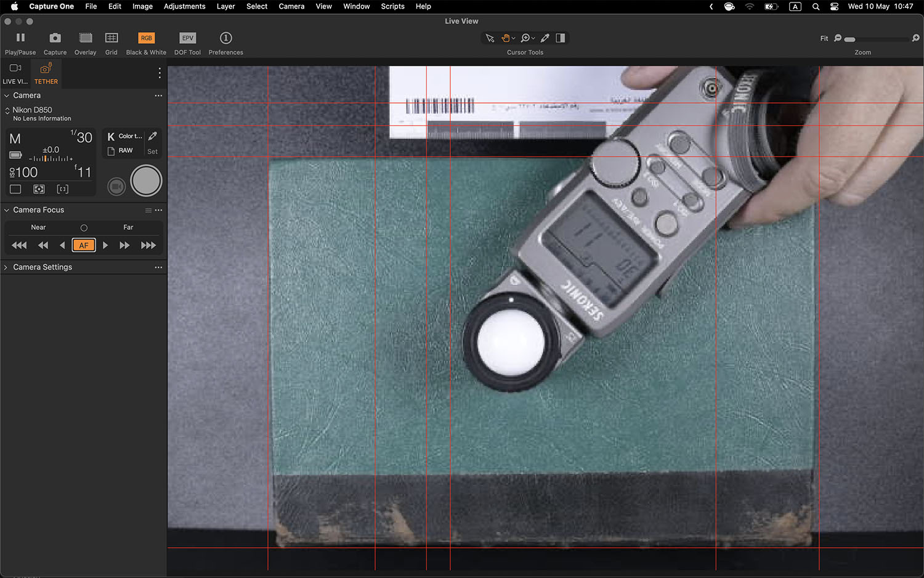924x578 pixels.
Task: Move focus far by large triple-arrow step
Action: pyautogui.click(x=148, y=245)
